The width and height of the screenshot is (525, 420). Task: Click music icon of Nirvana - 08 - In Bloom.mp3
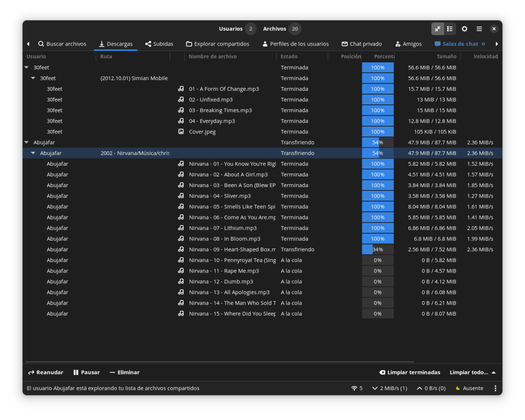pyautogui.click(x=181, y=239)
